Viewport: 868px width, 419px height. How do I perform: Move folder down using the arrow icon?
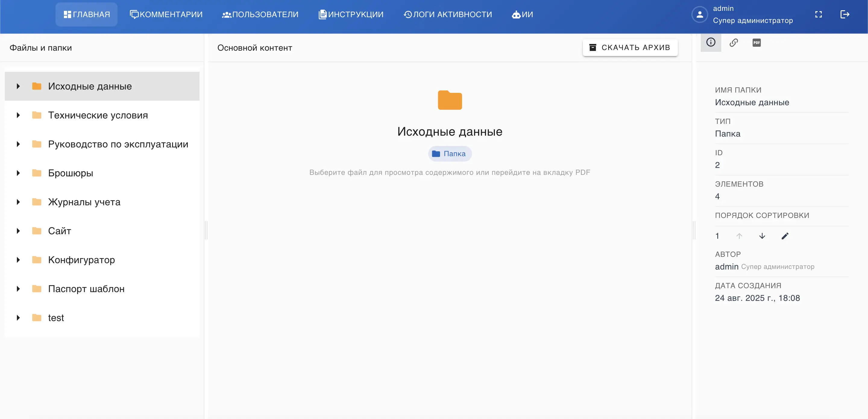(x=762, y=236)
